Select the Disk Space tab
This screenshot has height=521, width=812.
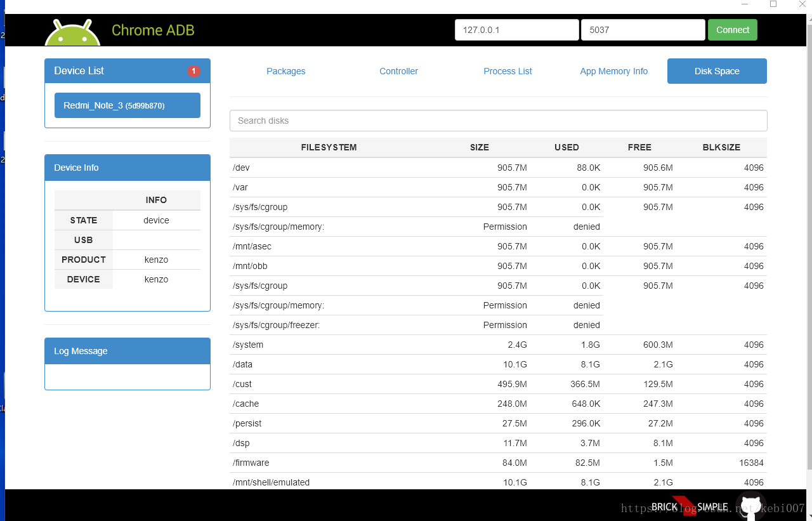coord(717,71)
